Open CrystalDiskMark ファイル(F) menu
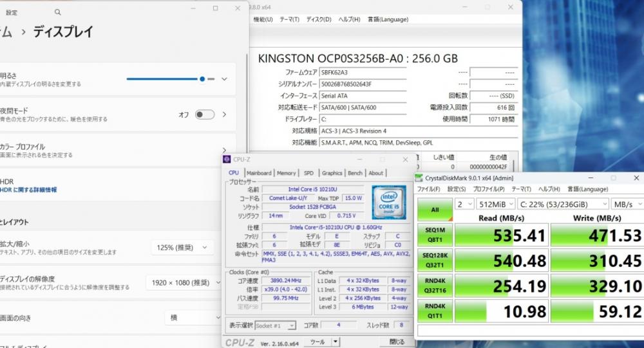The width and height of the screenshot is (644, 348). tap(429, 189)
